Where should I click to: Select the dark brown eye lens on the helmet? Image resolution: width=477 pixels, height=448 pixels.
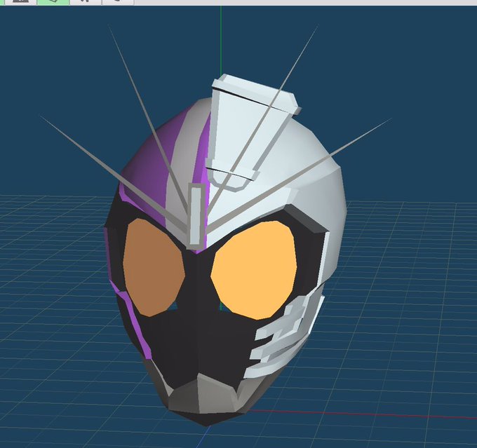154,268
